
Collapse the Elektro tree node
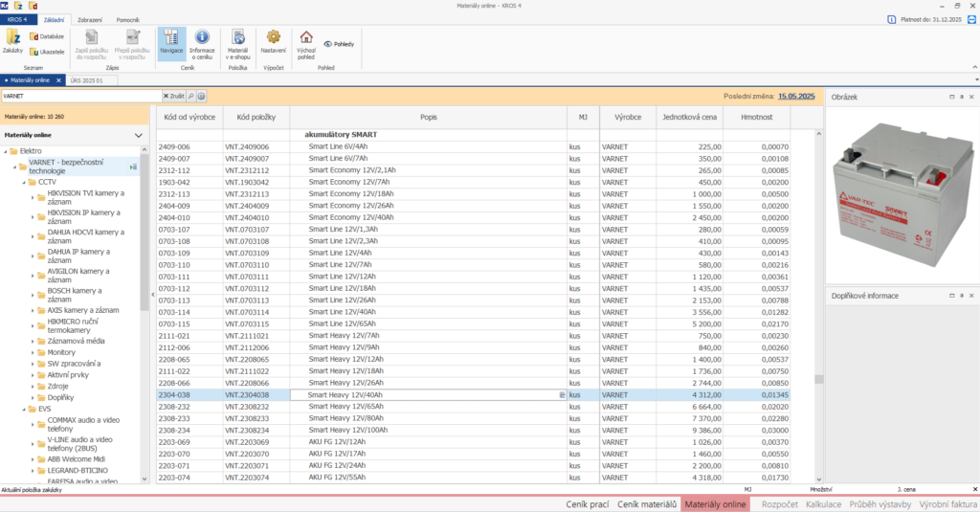(x=6, y=151)
